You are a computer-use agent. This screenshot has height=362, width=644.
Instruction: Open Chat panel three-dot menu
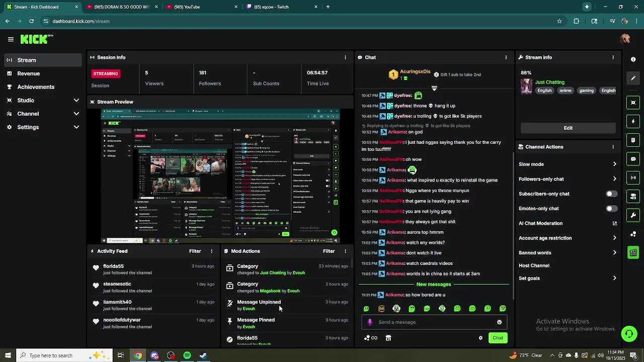click(506, 57)
